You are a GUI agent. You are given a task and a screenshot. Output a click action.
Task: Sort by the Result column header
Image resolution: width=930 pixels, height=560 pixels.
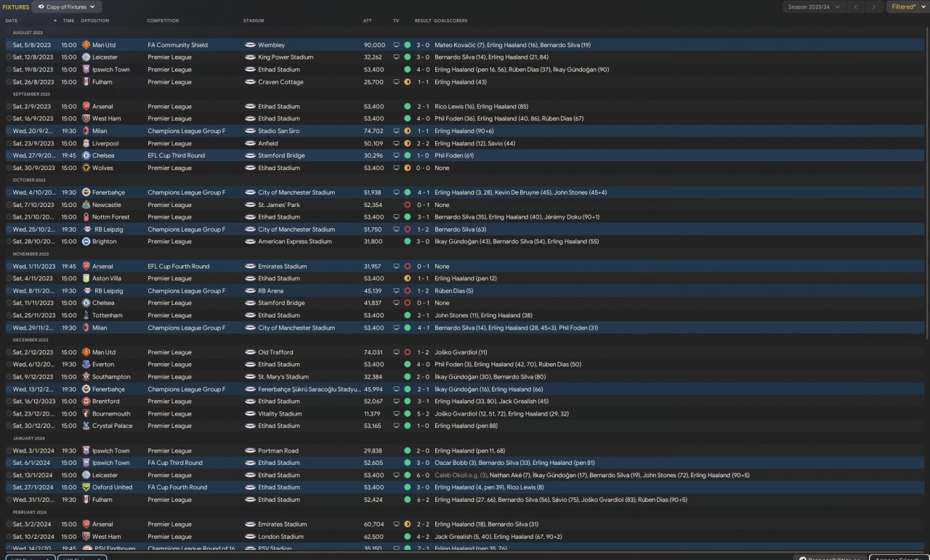(422, 21)
